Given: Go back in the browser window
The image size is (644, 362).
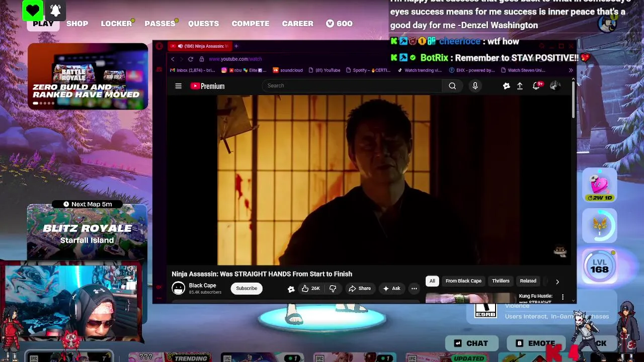Looking at the screenshot, I should (x=173, y=59).
